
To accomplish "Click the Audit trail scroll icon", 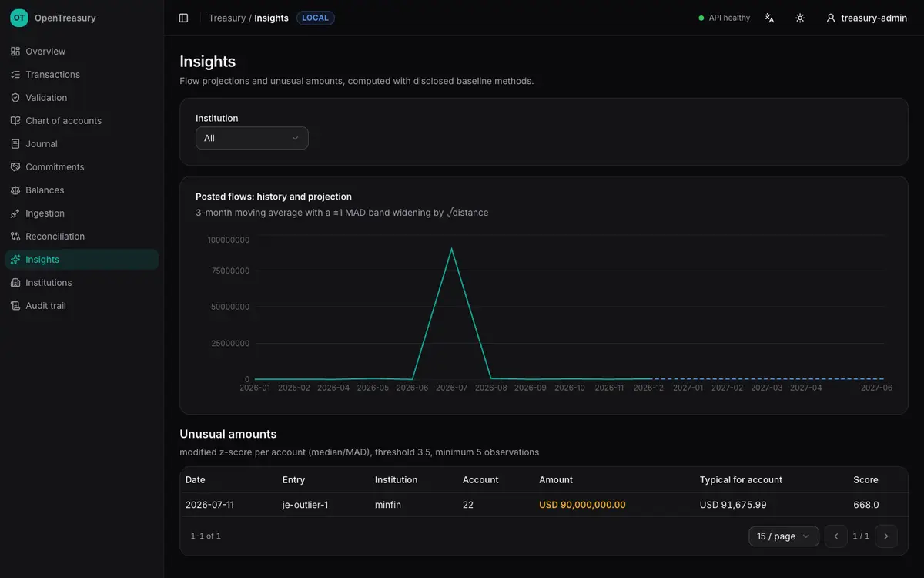I will [15, 306].
